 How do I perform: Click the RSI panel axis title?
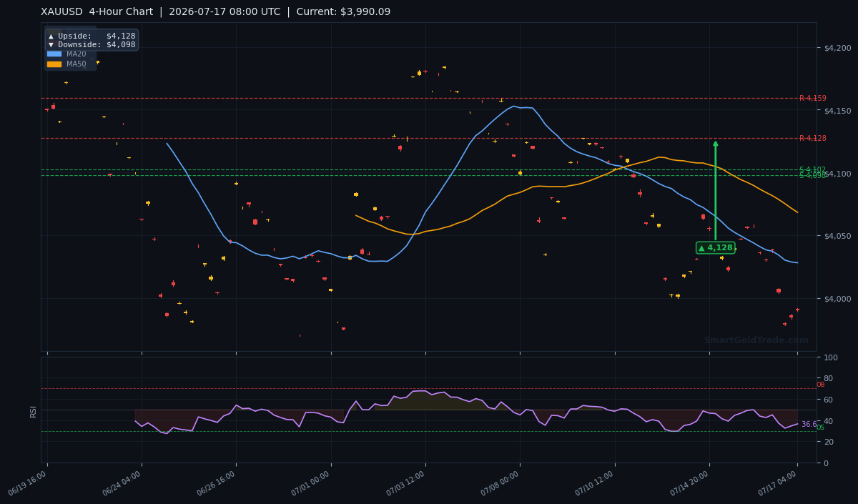point(33,411)
